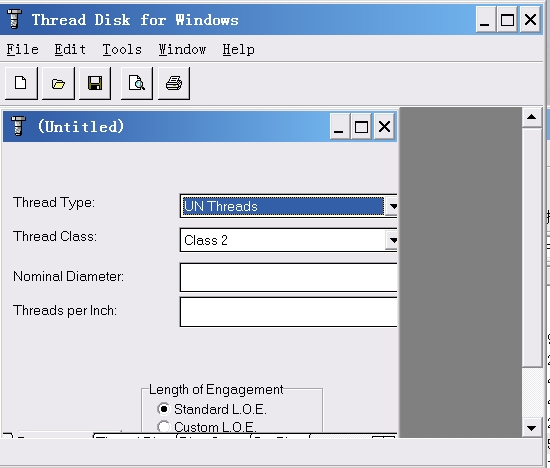
Task: Create a new document with toolbar icon
Action: pos(21,83)
